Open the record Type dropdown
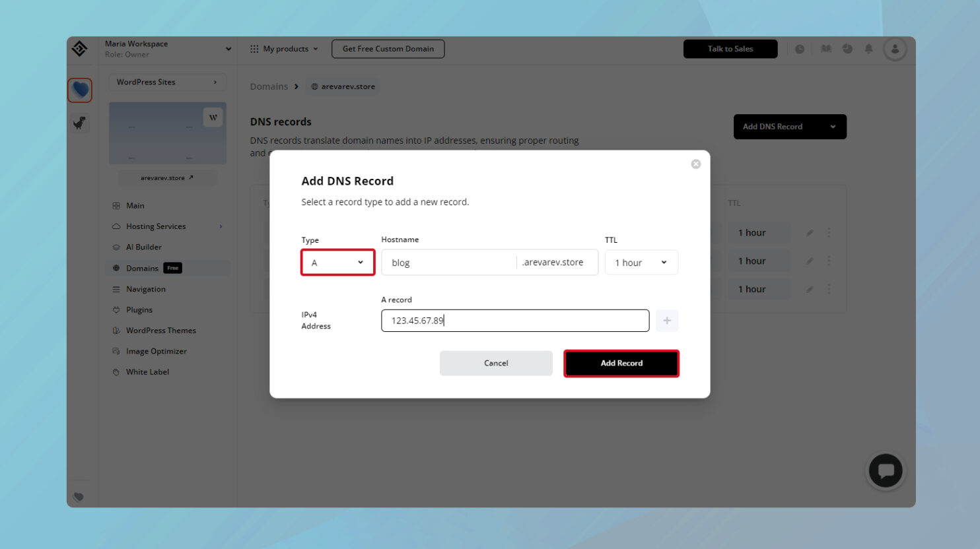 [337, 262]
